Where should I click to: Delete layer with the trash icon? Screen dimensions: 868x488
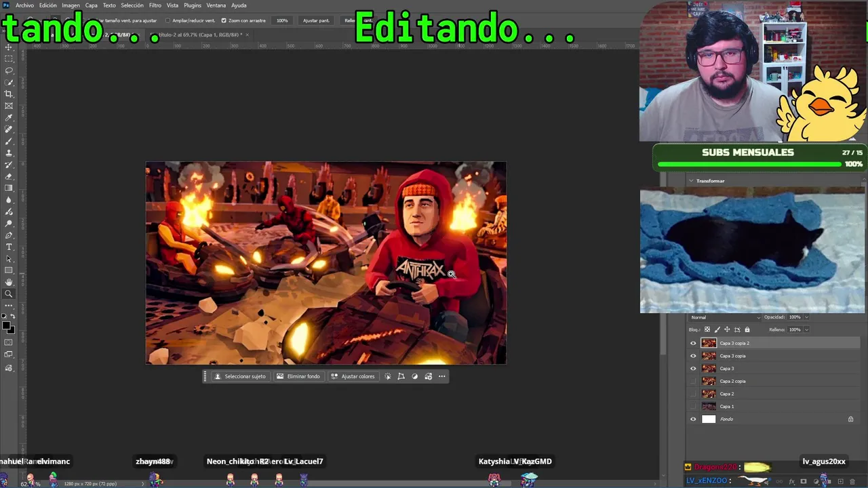click(852, 482)
